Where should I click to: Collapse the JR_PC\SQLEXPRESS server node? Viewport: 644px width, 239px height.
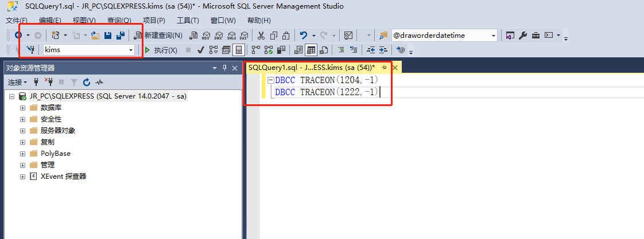pos(11,97)
